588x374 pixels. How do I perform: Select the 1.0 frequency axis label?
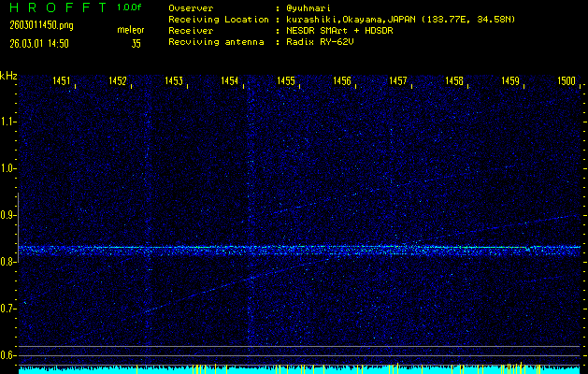click(x=7, y=168)
